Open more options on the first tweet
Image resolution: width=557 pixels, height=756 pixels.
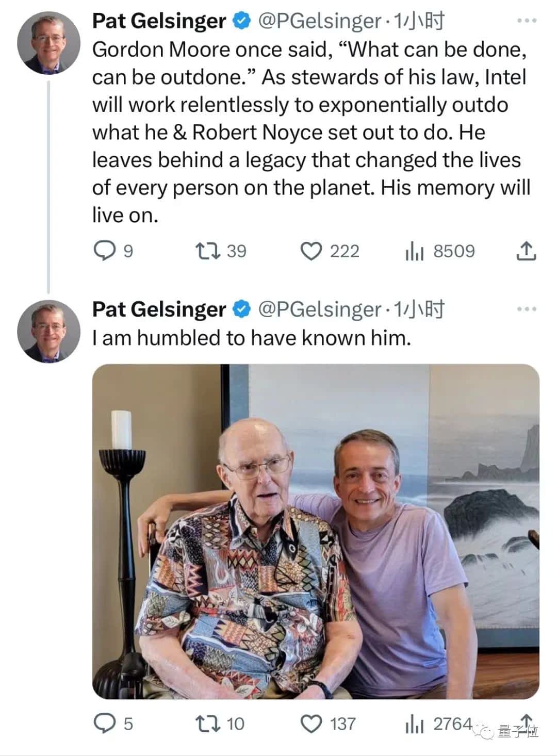[527, 21]
